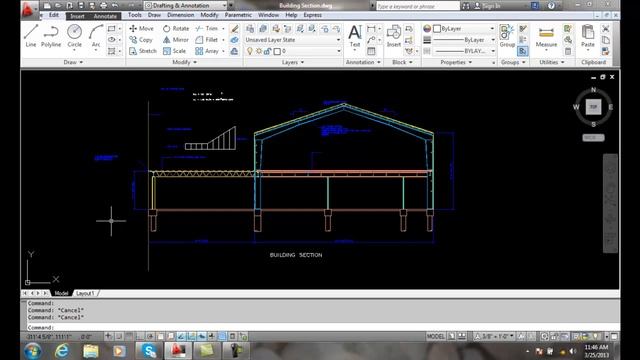Toggle the layer lock padlock icon

point(267,51)
